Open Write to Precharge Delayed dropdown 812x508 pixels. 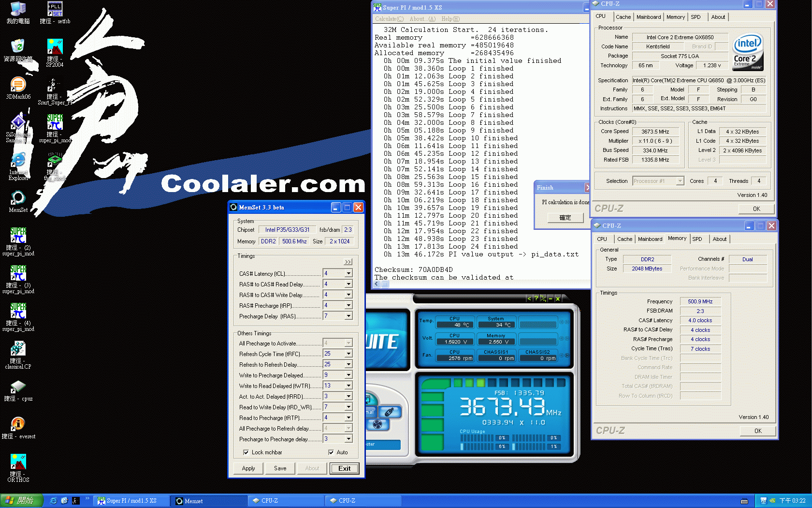[x=348, y=375]
